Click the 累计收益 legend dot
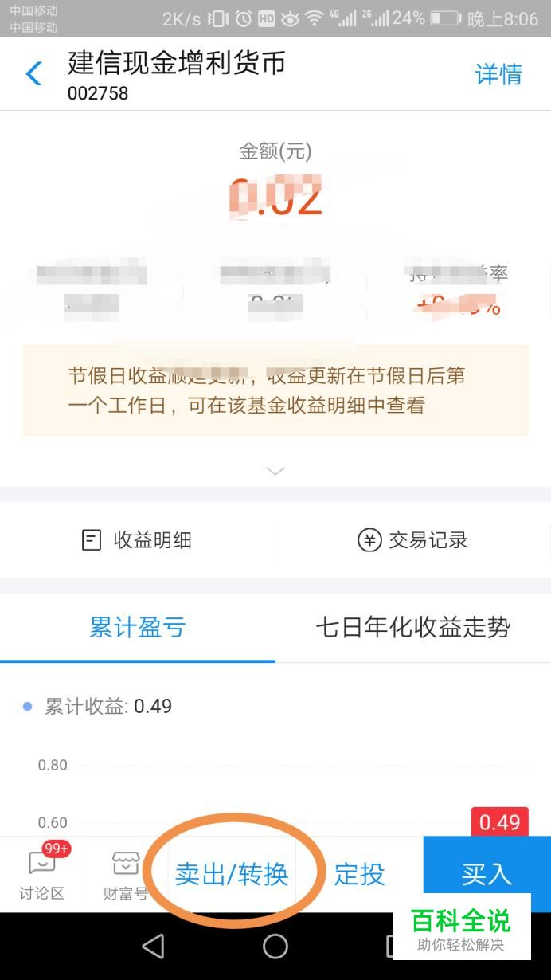The height and width of the screenshot is (980, 551). tap(28, 707)
